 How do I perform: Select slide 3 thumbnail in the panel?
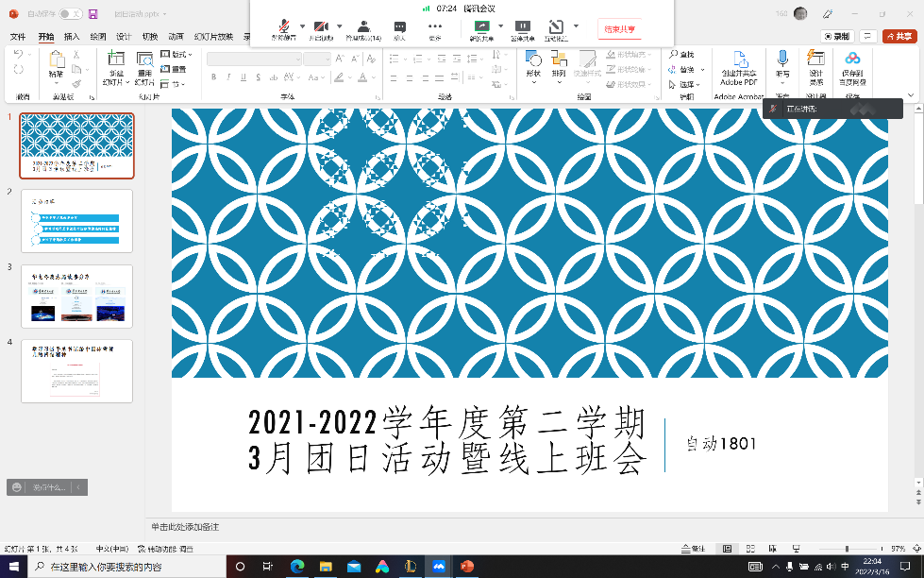76,296
